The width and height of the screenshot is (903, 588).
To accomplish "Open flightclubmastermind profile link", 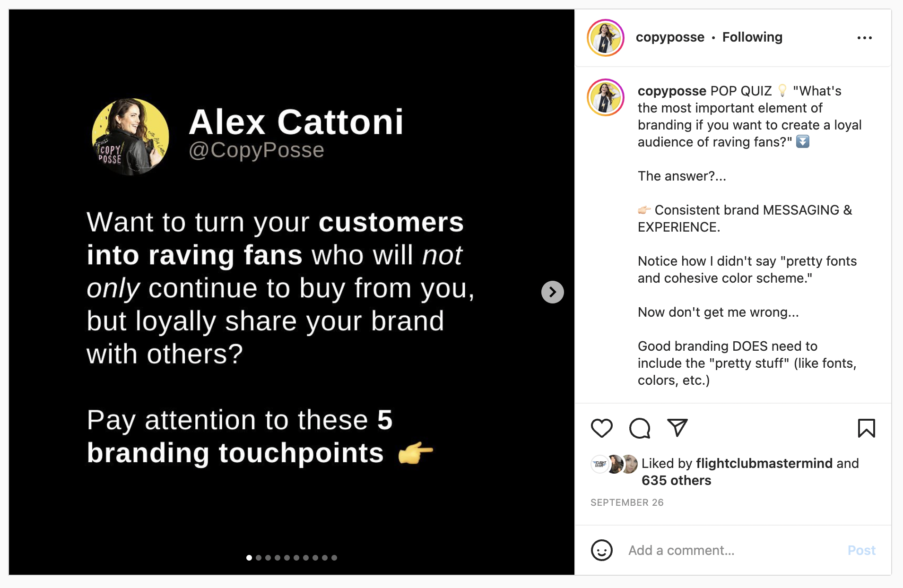I will tap(764, 463).
